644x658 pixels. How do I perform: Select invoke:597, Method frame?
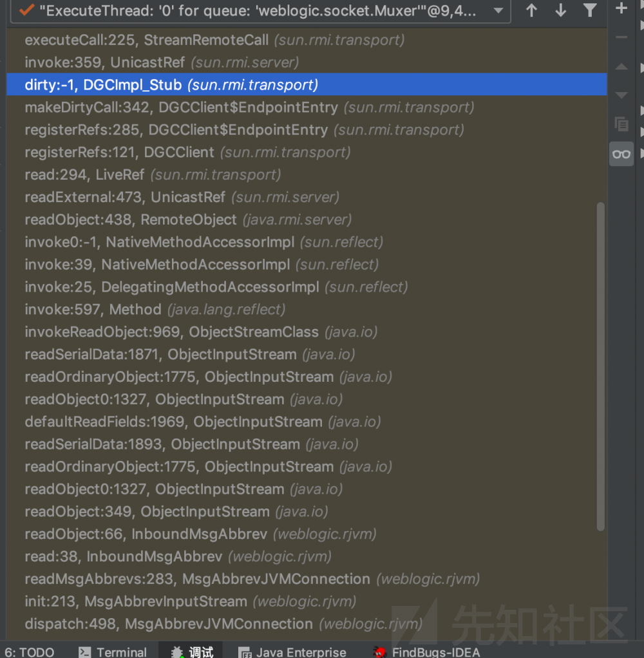click(307, 309)
